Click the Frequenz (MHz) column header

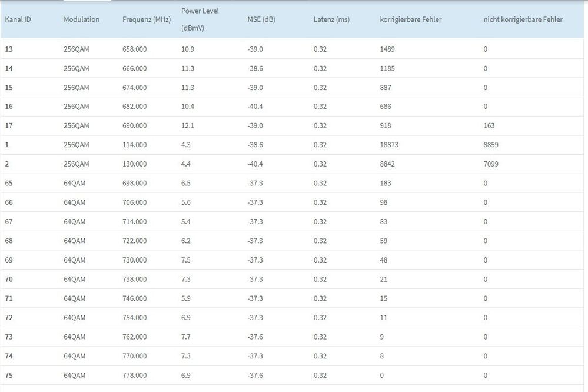point(146,19)
